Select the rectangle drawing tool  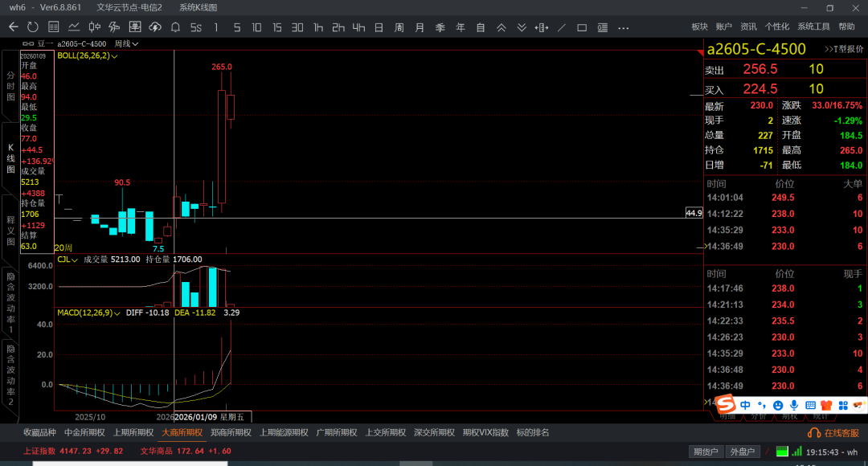[x=582, y=27]
